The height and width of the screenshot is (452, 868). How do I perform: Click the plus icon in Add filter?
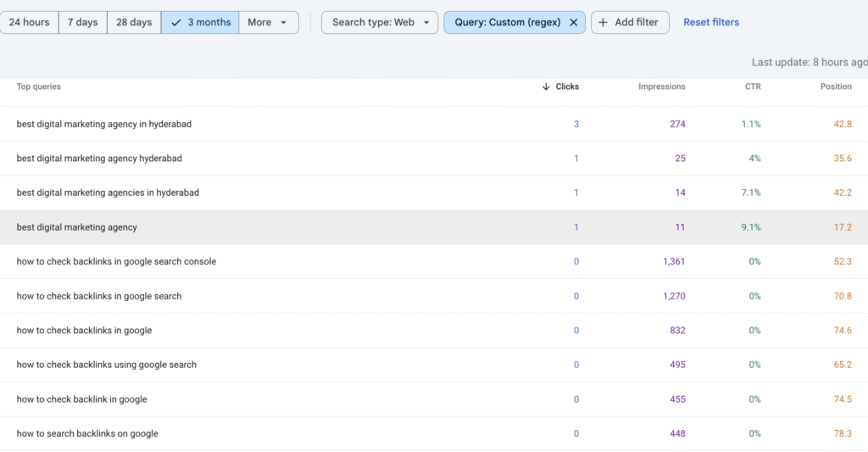[604, 23]
